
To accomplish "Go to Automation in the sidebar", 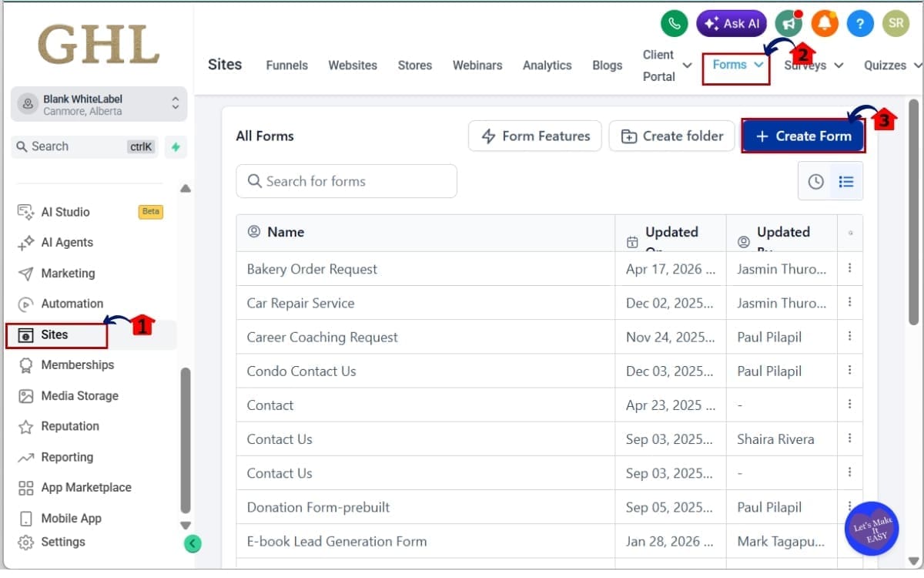I will pyautogui.click(x=72, y=304).
